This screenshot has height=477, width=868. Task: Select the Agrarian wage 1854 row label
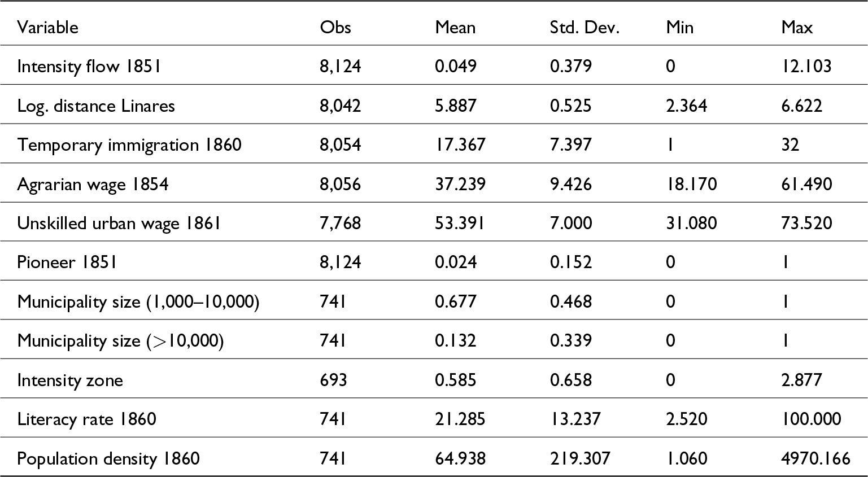pos(93,184)
